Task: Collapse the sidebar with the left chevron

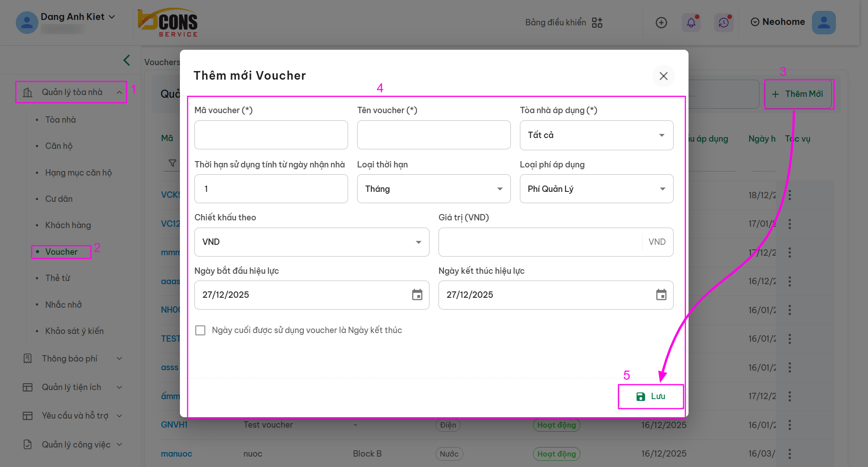Action: point(127,60)
